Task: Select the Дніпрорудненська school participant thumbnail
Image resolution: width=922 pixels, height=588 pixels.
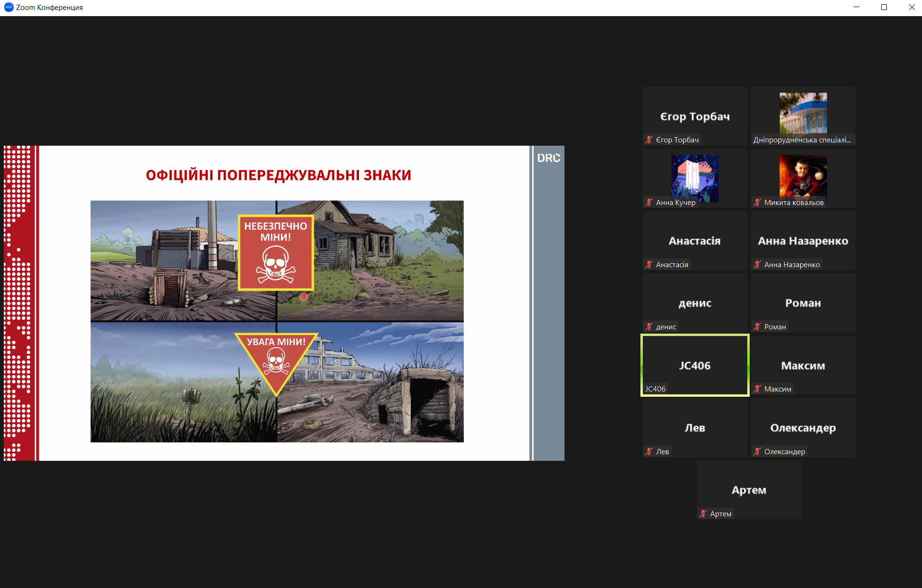Action: tap(803, 113)
